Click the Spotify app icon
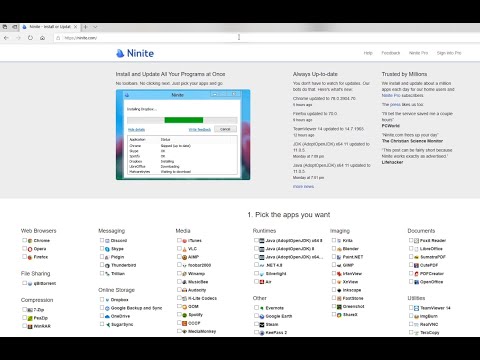The image size is (480, 360). [x=184, y=315]
